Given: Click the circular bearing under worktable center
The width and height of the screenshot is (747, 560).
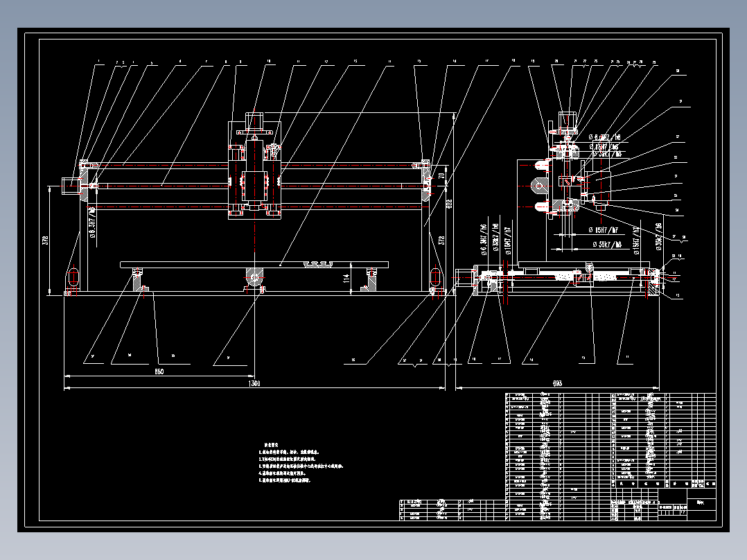Looking at the screenshot, I should pyautogui.click(x=254, y=277).
